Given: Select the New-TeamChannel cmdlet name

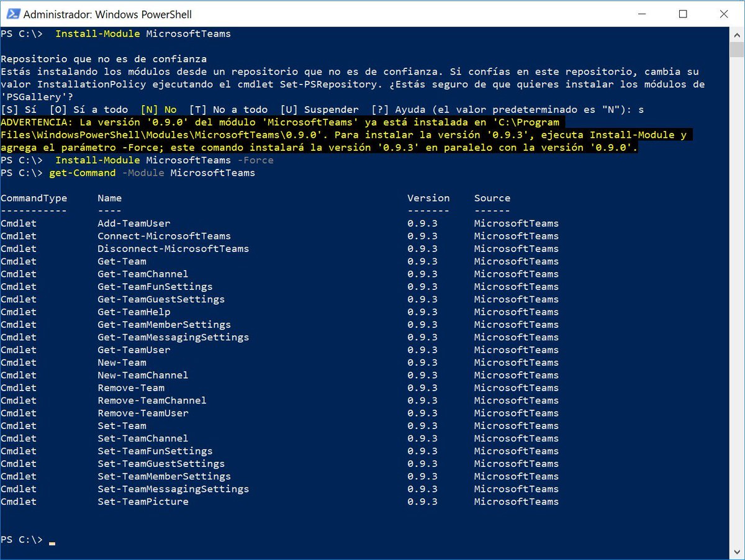Looking at the screenshot, I should [x=143, y=375].
